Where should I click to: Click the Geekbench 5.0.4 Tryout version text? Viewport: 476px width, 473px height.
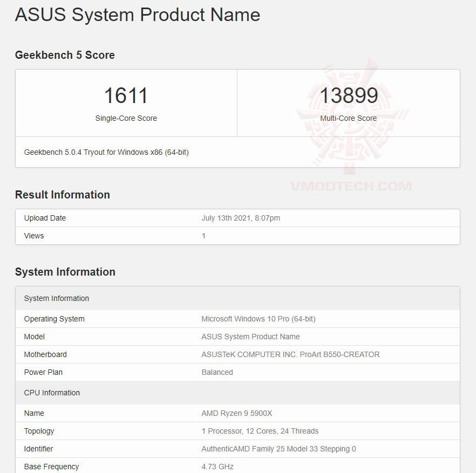pos(107,152)
